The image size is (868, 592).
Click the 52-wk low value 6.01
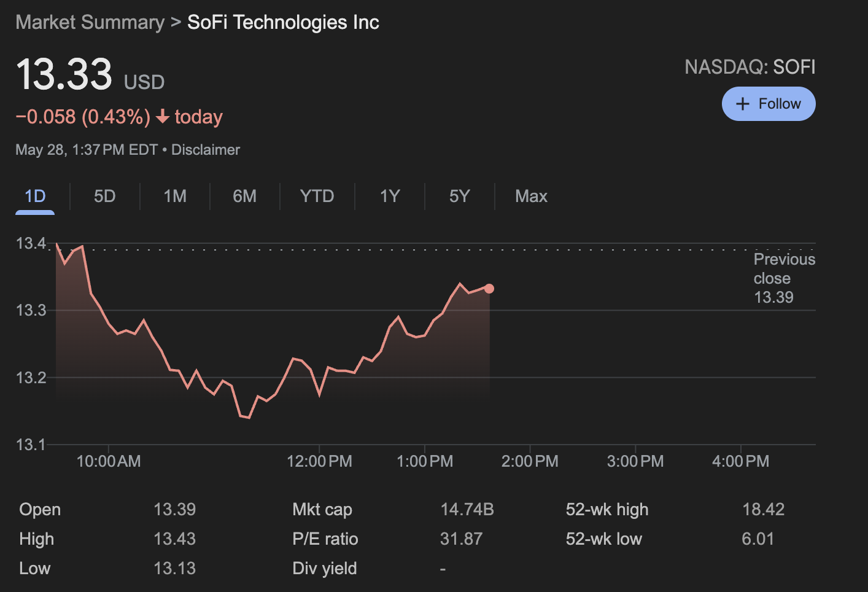pyautogui.click(x=758, y=539)
